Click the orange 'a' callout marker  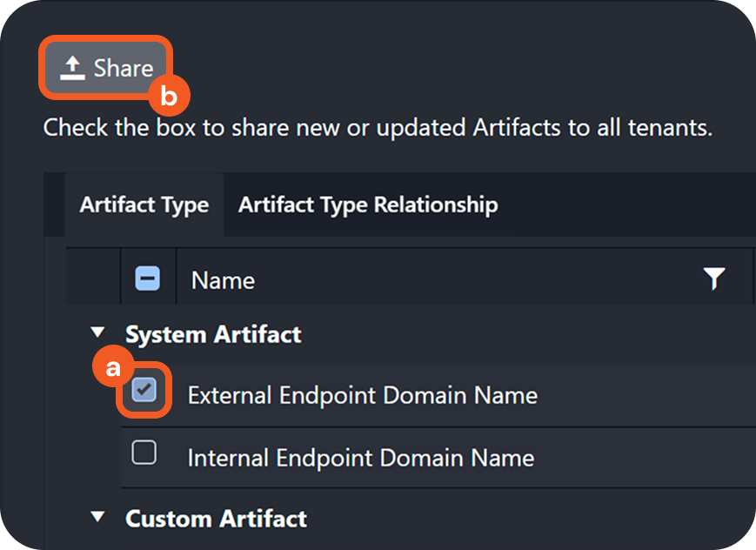113,368
